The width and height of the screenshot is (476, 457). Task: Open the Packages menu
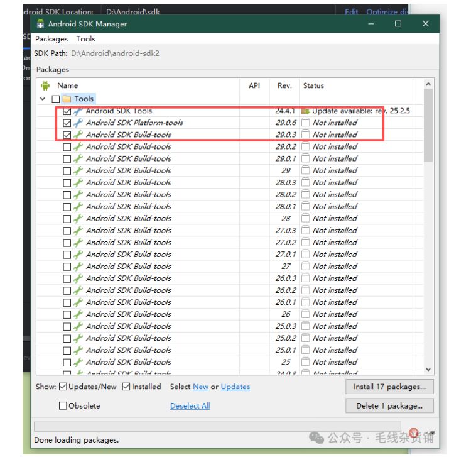[51, 39]
